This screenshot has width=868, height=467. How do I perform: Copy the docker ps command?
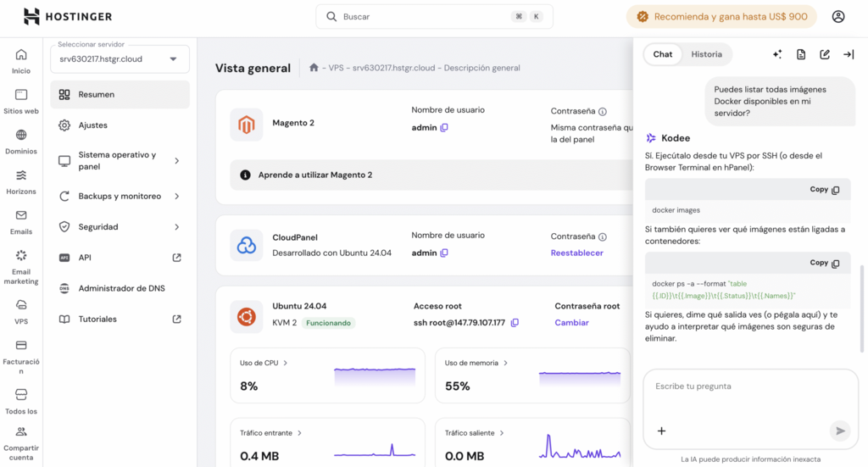pos(825,263)
